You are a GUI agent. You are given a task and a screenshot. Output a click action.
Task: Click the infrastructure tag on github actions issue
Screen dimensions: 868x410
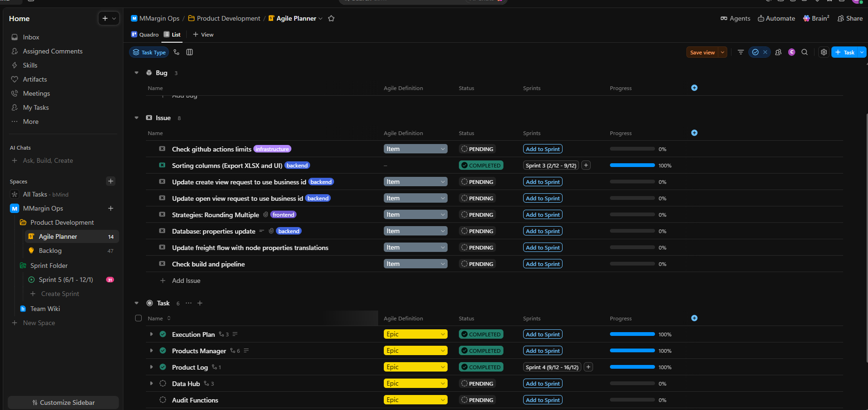pyautogui.click(x=272, y=149)
